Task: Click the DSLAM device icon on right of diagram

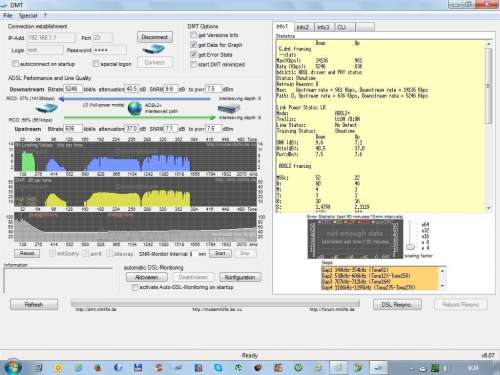Action: click(x=229, y=108)
